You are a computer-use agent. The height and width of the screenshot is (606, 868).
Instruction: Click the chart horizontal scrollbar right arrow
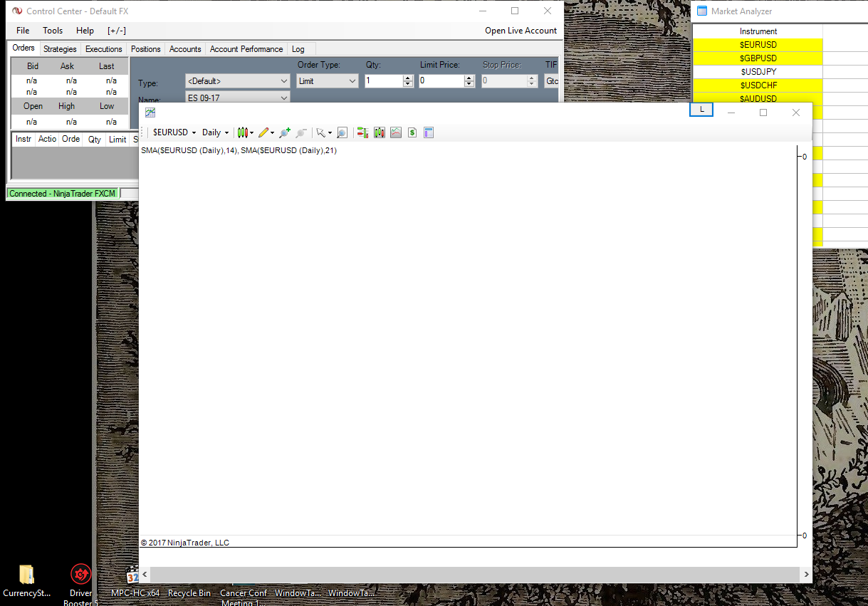[x=805, y=573]
